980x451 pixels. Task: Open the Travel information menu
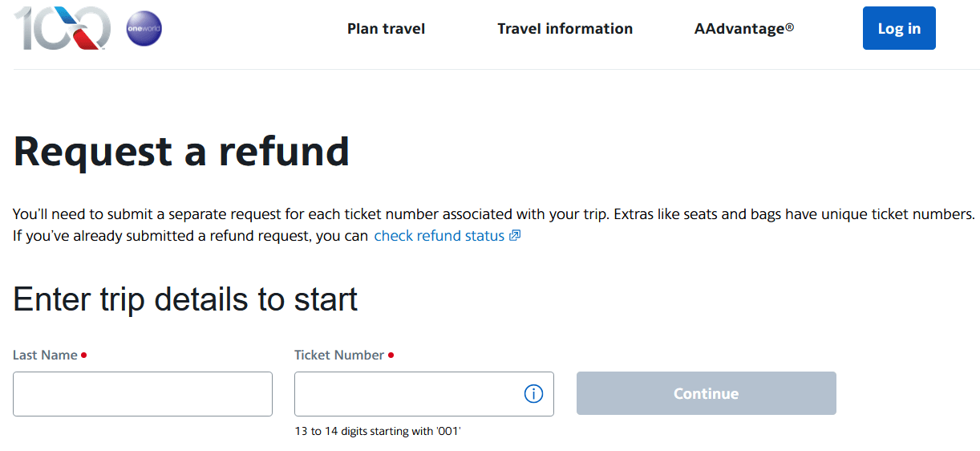(565, 29)
